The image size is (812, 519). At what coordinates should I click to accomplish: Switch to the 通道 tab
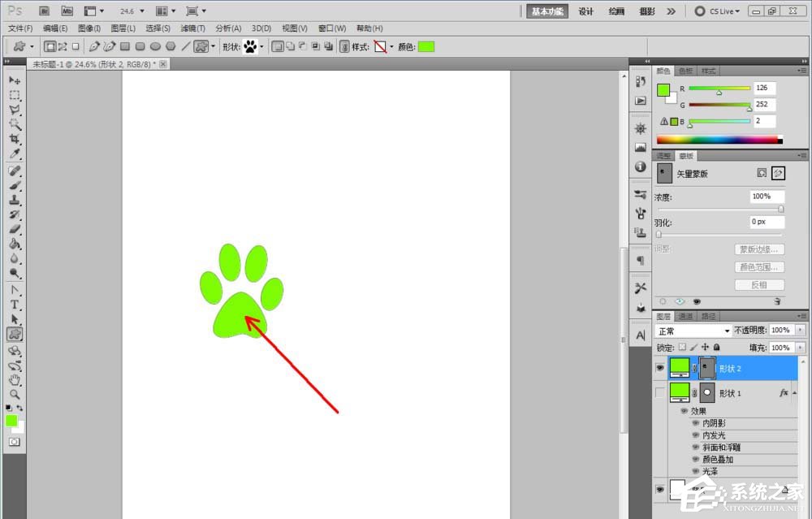point(685,316)
